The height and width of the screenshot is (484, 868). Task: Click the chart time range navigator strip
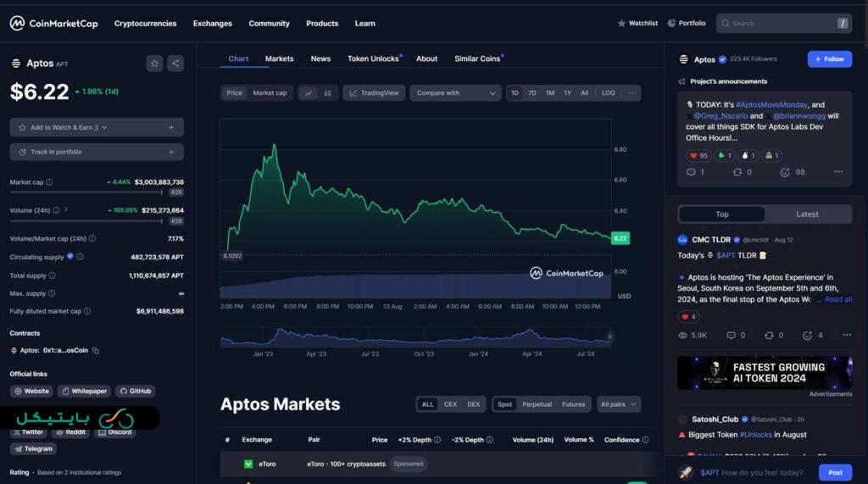click(x=415, y=337)
